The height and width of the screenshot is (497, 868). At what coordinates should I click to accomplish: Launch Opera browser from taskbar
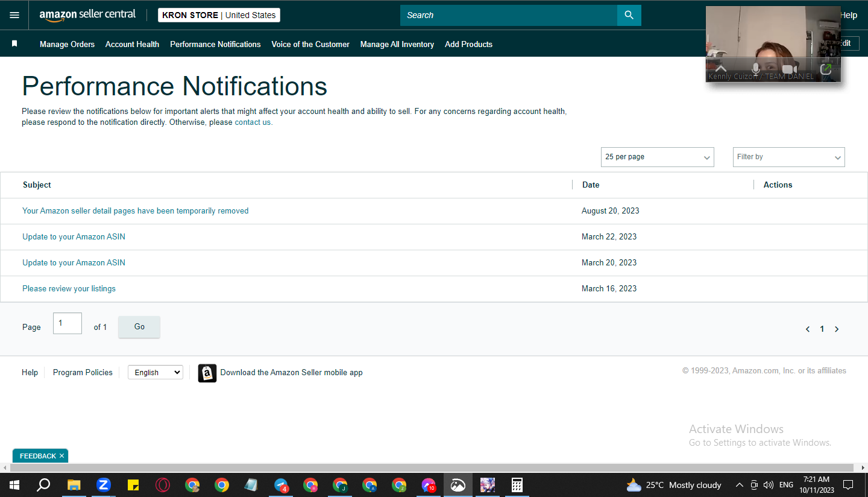(163, 485)
